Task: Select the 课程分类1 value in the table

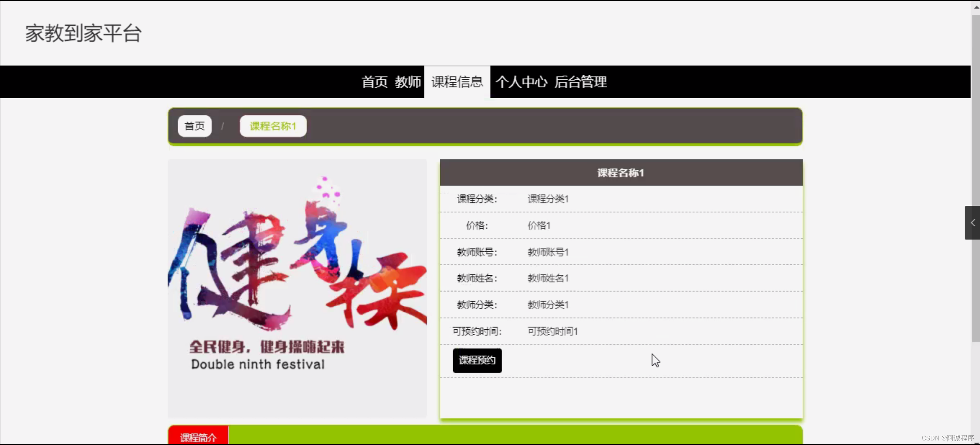Action: pos(547,199)
